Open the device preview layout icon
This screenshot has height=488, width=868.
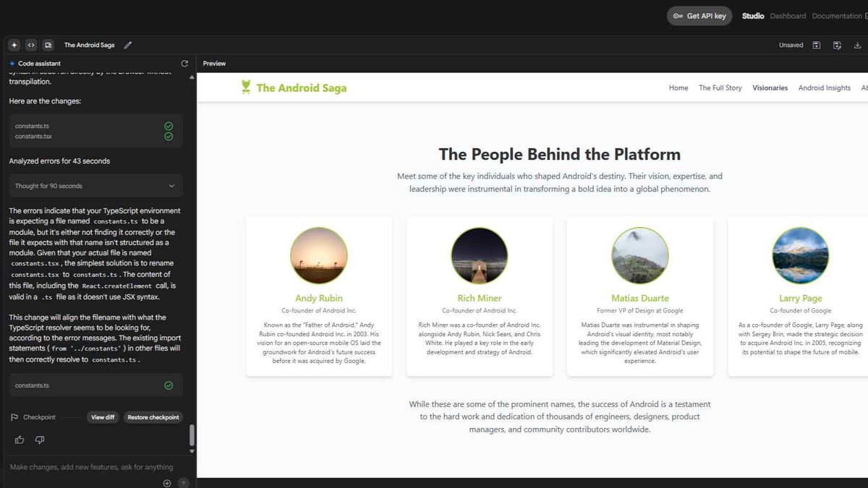[48, 45]
